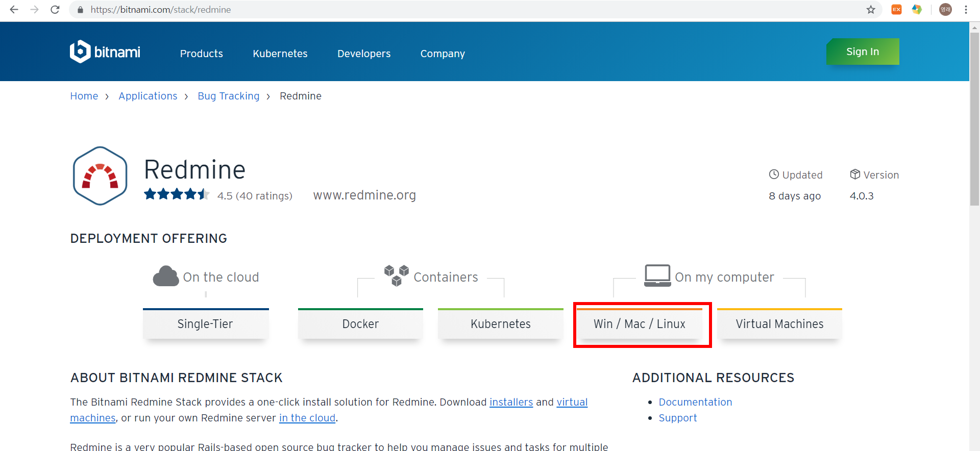Viewport: 980px width, 451px height.
Task: Click the browser forward arrow
Action: pos(34,10)
